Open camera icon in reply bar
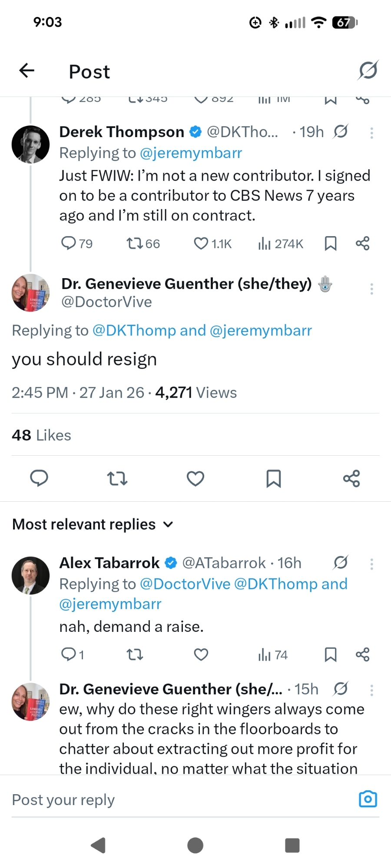The image size is (391, 868). pyautogui.click(x=368, y=799)
